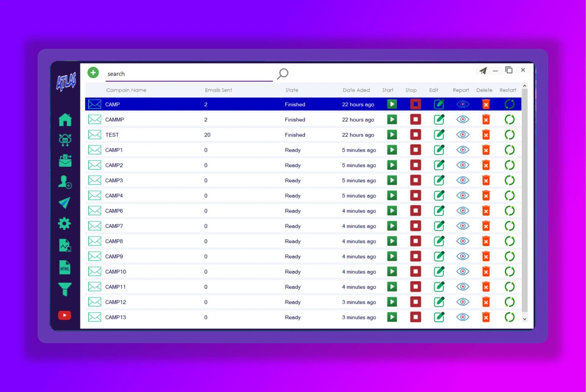Screen dimensions: 586x392
Task: Click into the search input field
Action: click(189, 74)
